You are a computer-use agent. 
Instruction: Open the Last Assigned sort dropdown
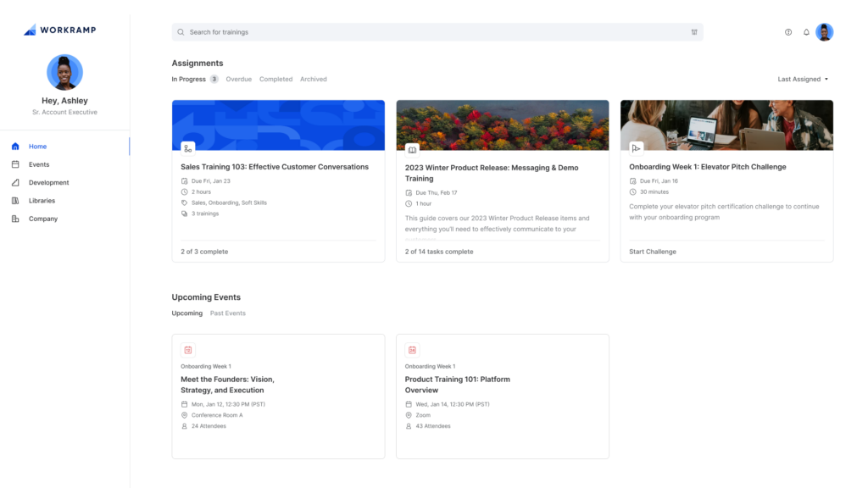click(x=803, y=79)
